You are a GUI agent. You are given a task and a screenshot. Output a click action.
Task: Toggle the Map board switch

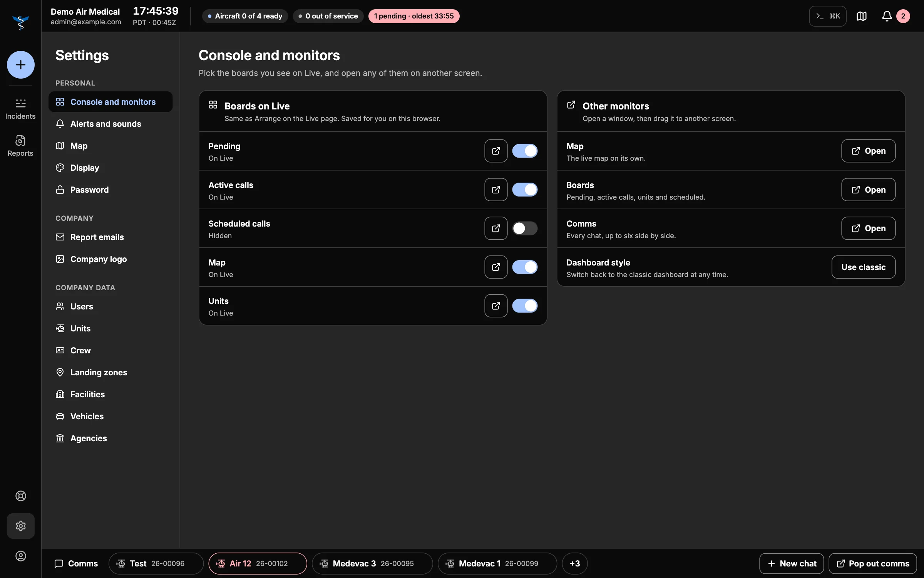click(x=525, y=267)
